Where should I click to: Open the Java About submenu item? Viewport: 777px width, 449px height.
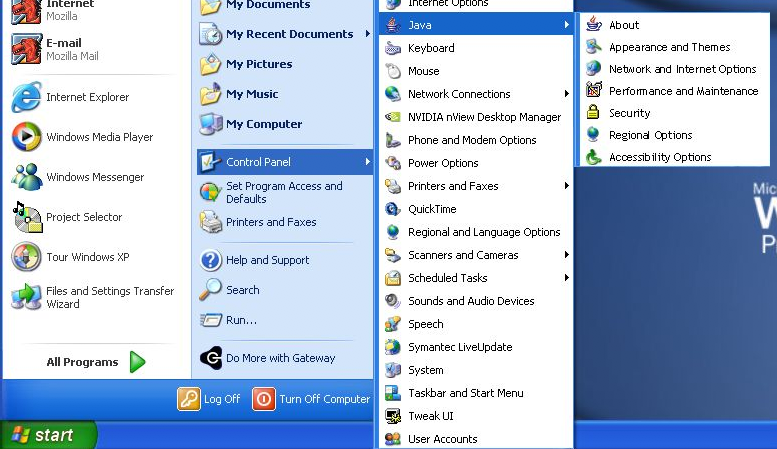pyautogui.click(x=674, y=25)
